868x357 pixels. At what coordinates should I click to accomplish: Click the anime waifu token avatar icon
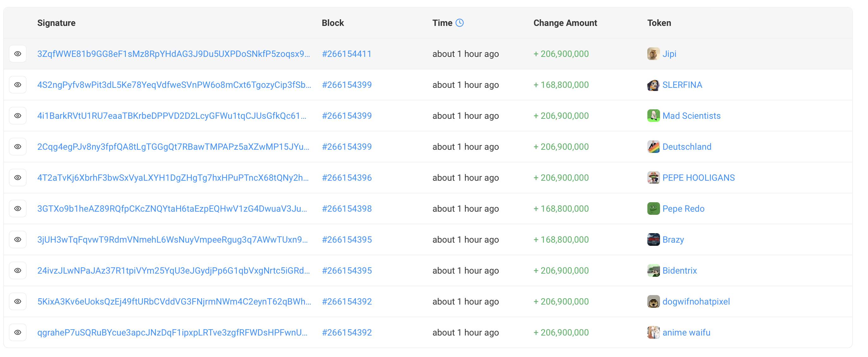653,333
